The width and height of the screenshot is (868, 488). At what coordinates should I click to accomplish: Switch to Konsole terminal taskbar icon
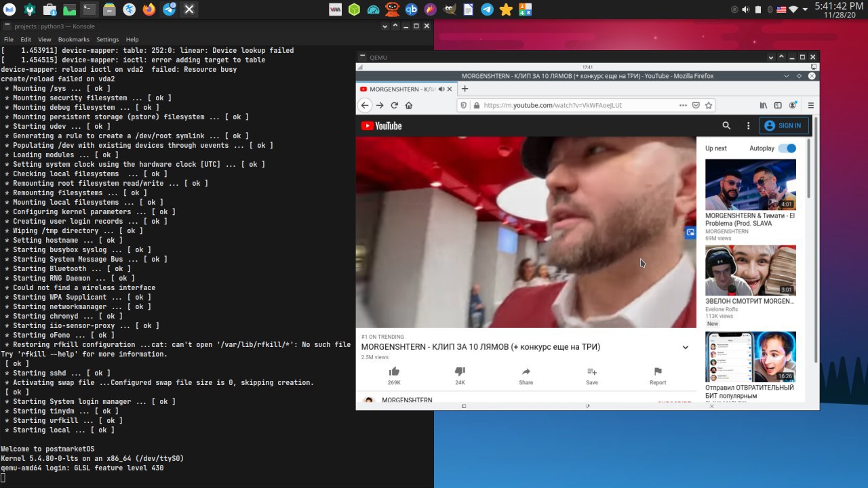[x=89, y=9]
